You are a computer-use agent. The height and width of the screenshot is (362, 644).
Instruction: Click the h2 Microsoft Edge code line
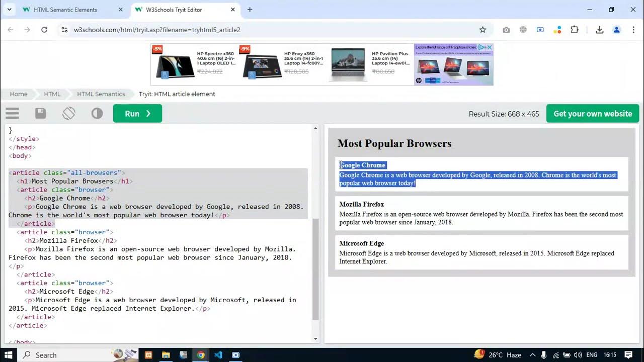[x=68, y=291]
